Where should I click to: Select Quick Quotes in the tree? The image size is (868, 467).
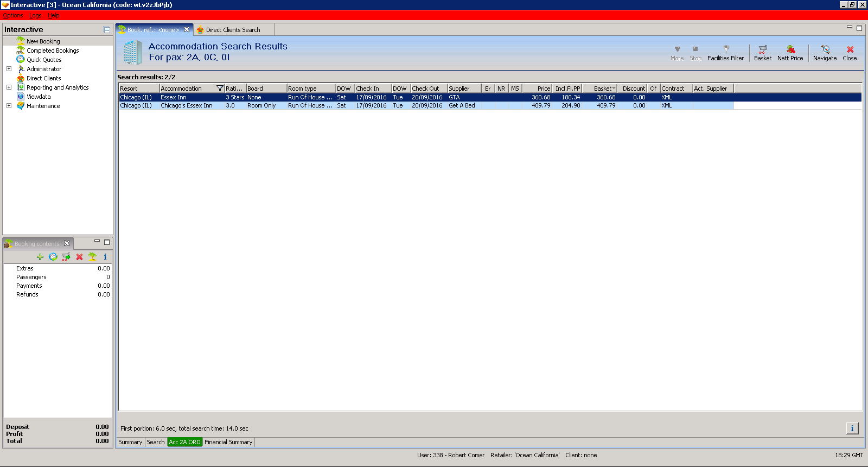pyautogui.click(x=44, y=60)
